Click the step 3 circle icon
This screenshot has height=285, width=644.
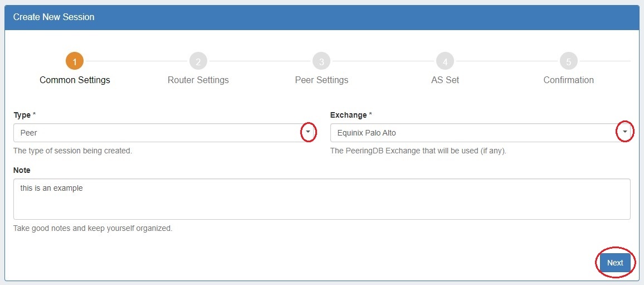coord(321,61)
